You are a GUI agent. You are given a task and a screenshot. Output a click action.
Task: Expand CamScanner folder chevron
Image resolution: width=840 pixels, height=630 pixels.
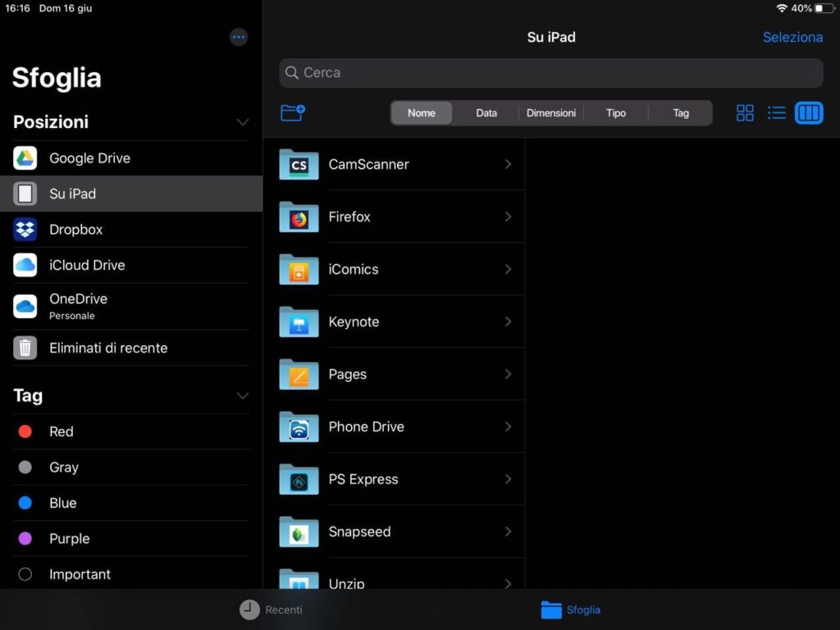tap(508, 164)
